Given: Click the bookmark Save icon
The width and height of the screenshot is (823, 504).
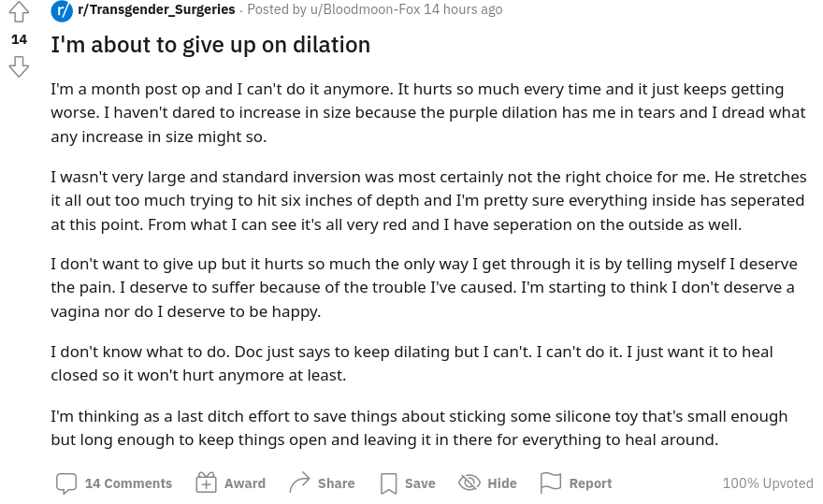Looking at the screenshot, I should click(388, 483).
